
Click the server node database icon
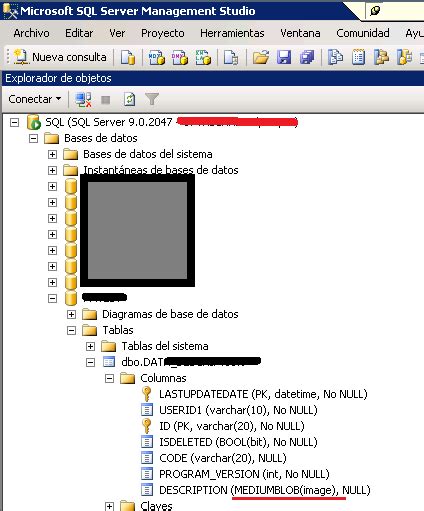click(x=33, y=122)
